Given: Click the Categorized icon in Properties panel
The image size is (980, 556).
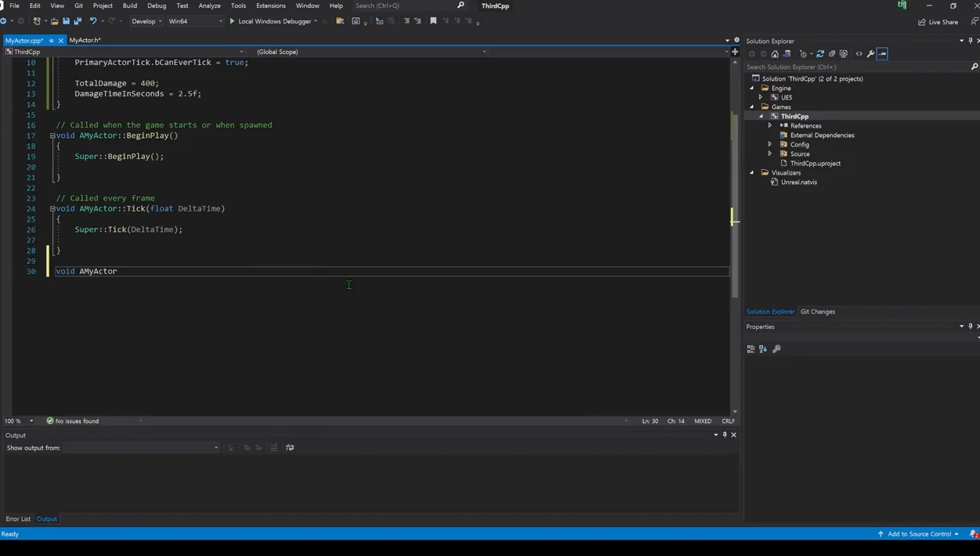Looking at the screenshot, I should point(750,349).
